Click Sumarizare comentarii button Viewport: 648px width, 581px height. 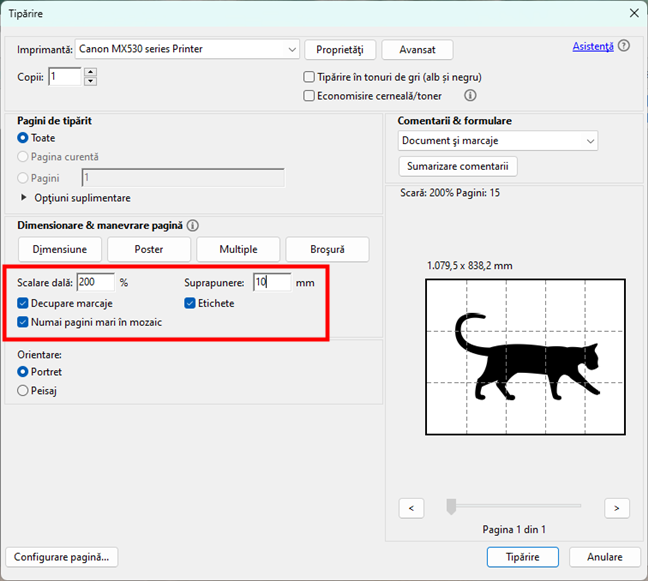tap(458, 167)
